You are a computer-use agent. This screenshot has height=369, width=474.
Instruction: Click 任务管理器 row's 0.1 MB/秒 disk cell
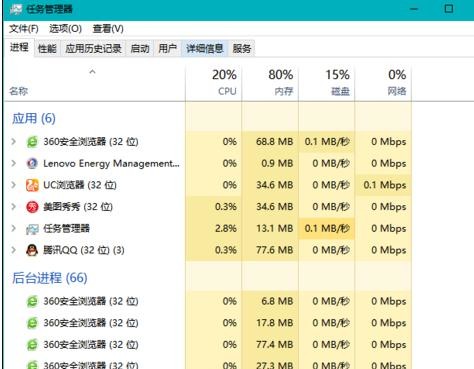click(327, 228)
